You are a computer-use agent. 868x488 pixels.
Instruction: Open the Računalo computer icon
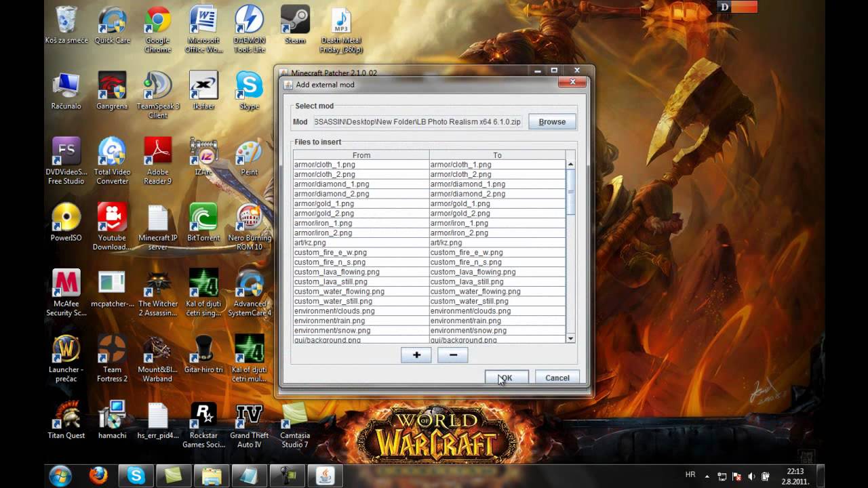click(66, 91)
